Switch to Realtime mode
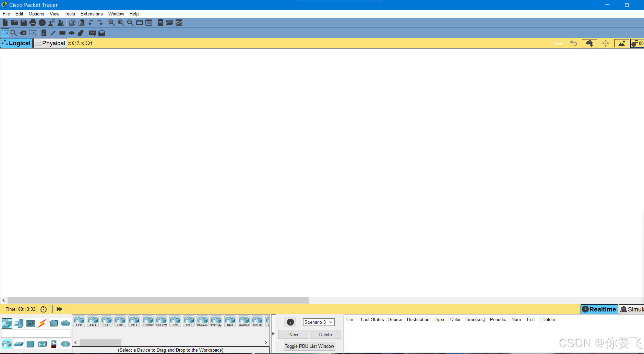Image resolution: width=644 pixels, height=354 pixels. pos(599,309)
